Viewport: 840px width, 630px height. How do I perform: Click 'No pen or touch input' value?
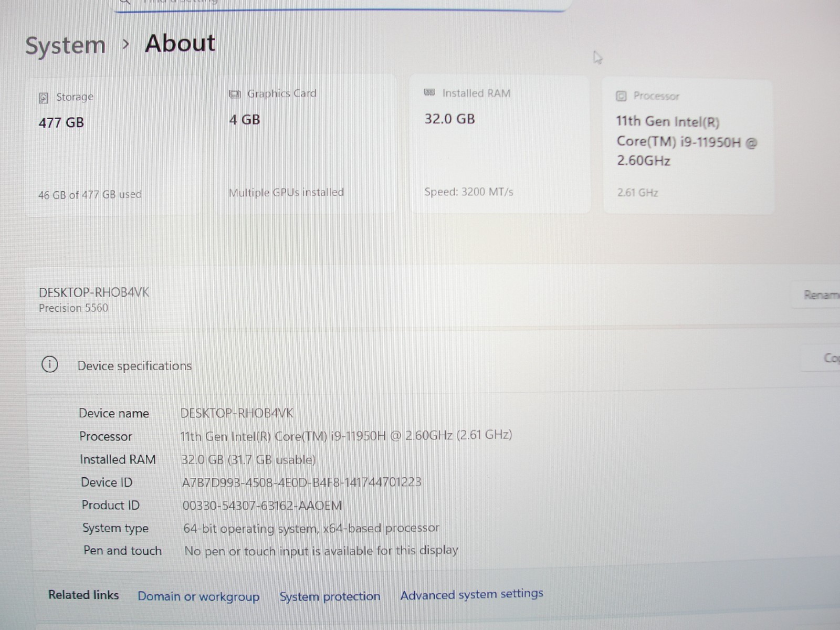click(x=321, y=551)
